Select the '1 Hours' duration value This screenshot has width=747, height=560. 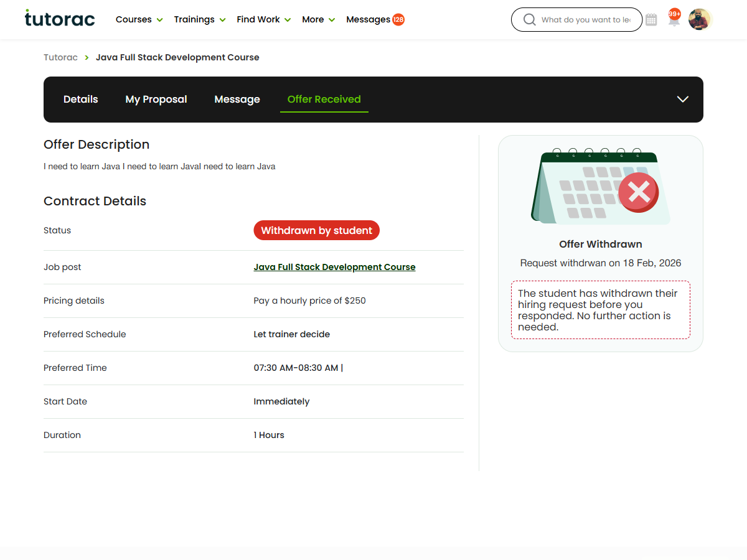269,435
